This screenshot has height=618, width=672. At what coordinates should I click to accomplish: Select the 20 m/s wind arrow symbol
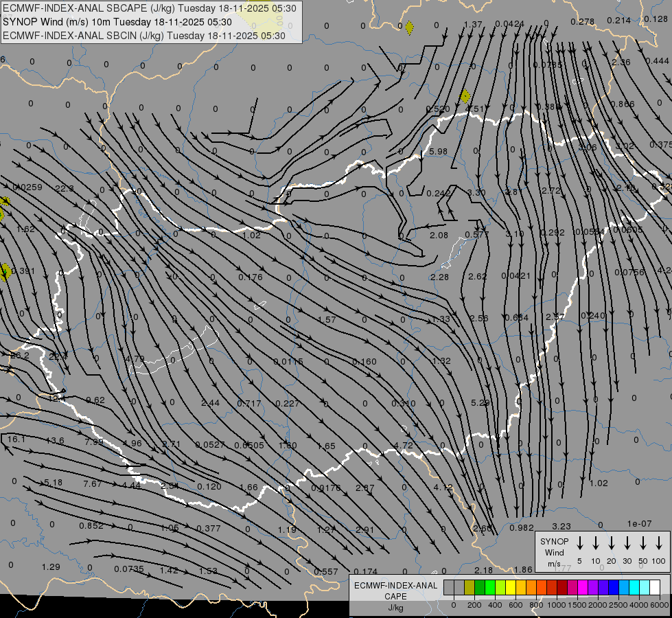tap(612, 543)
